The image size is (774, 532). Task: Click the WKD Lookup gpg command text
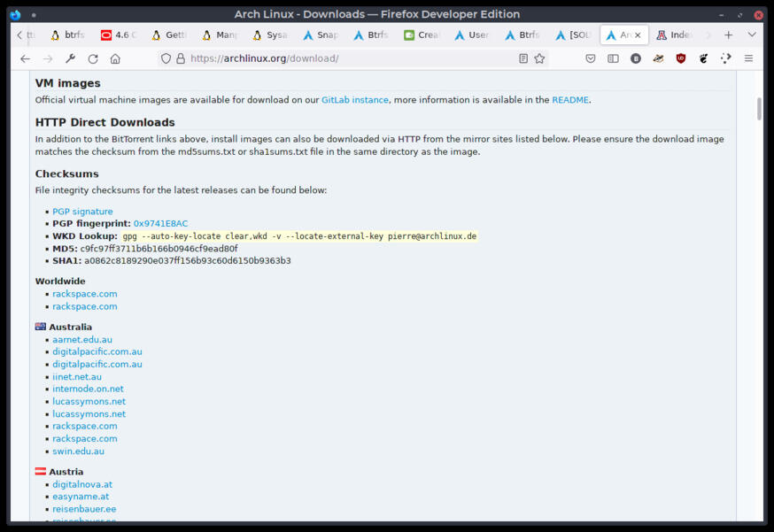point(299,236)
